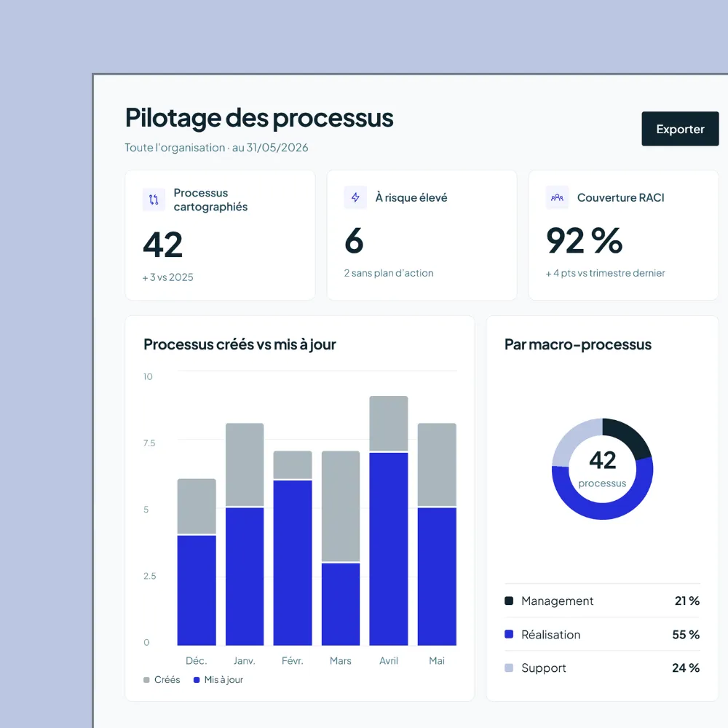The width and height of the screenshot is (728, 728).
Task: Click '2 sans plan d'action' text
Action: pyautogui.click(x=389, y=273)
